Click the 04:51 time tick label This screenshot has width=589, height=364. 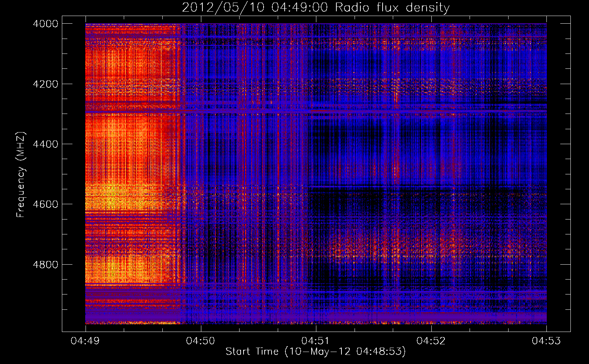click(x=316, y=341)
